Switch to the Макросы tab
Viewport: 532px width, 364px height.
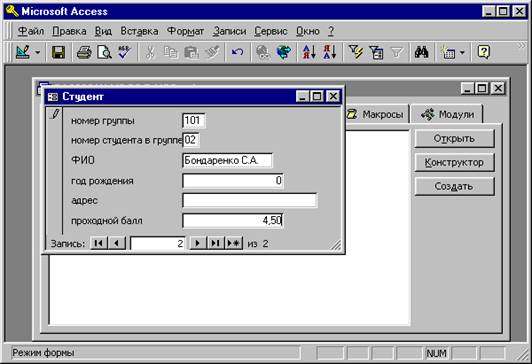click(376, 114)
